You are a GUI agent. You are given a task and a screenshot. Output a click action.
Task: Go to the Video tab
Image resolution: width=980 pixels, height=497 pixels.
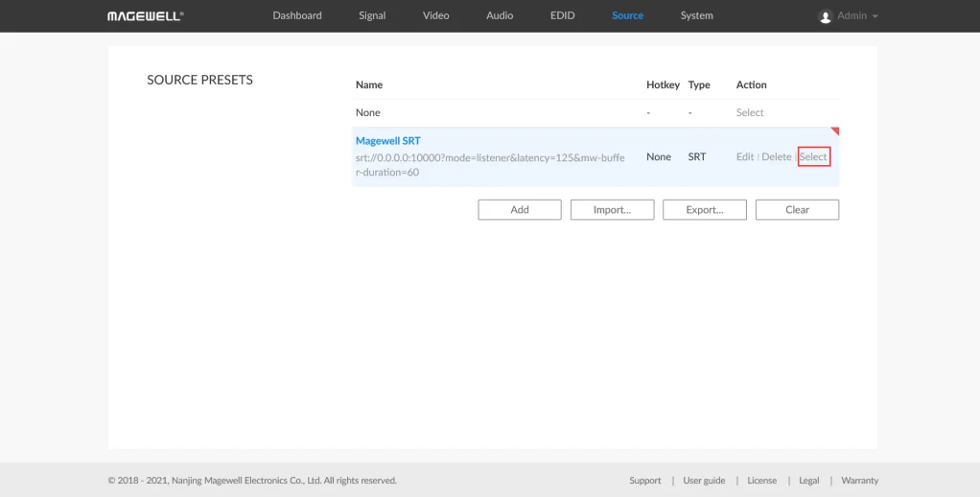click(435, 15)
